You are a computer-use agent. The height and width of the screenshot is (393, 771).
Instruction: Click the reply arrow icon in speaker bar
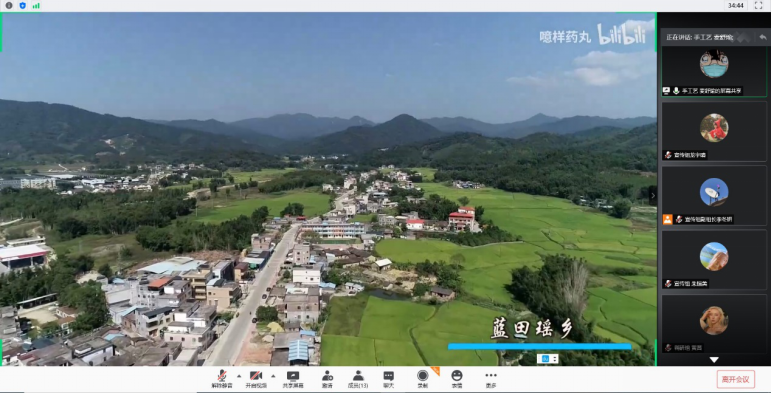coord(763,37)
